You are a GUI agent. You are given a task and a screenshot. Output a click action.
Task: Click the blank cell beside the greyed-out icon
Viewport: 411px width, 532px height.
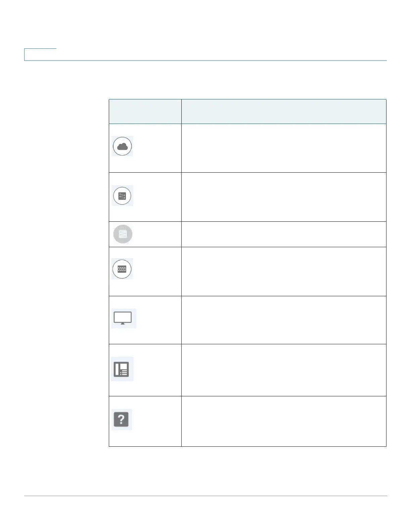coord(284,234)
